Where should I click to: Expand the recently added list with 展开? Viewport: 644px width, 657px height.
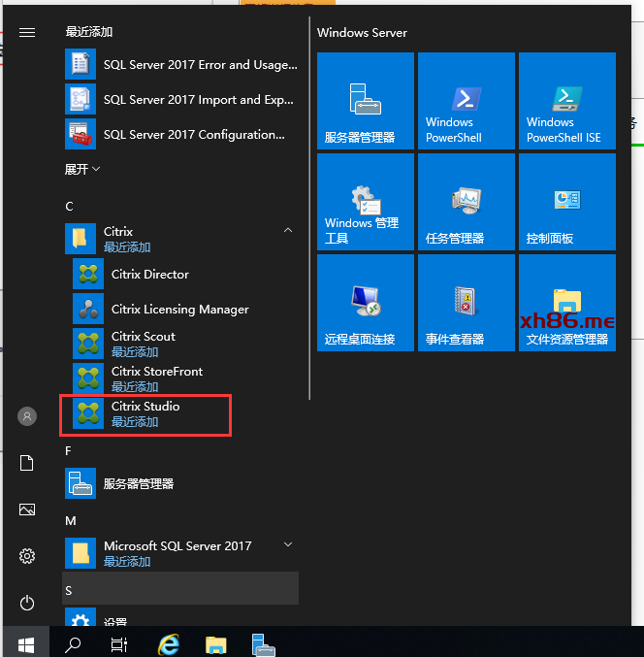pyautogui.click(x=82, y=169)
